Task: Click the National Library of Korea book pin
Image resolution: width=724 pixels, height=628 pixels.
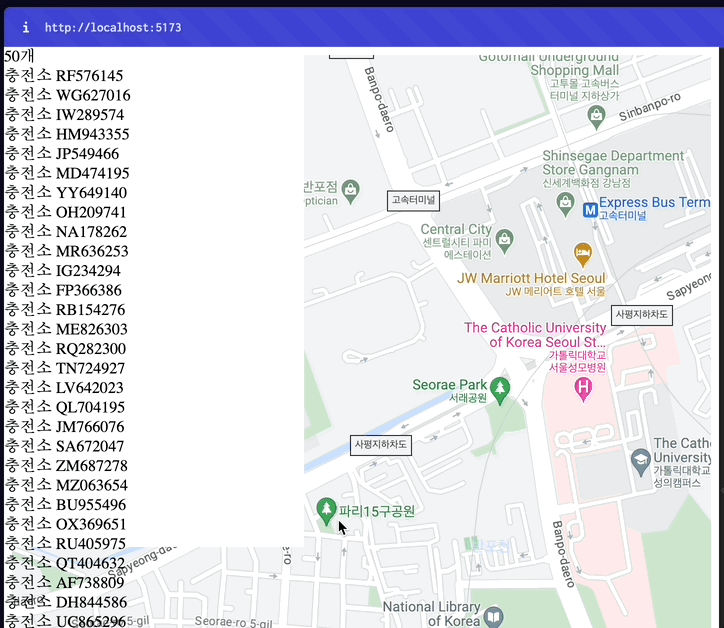Action: (494, 616)
